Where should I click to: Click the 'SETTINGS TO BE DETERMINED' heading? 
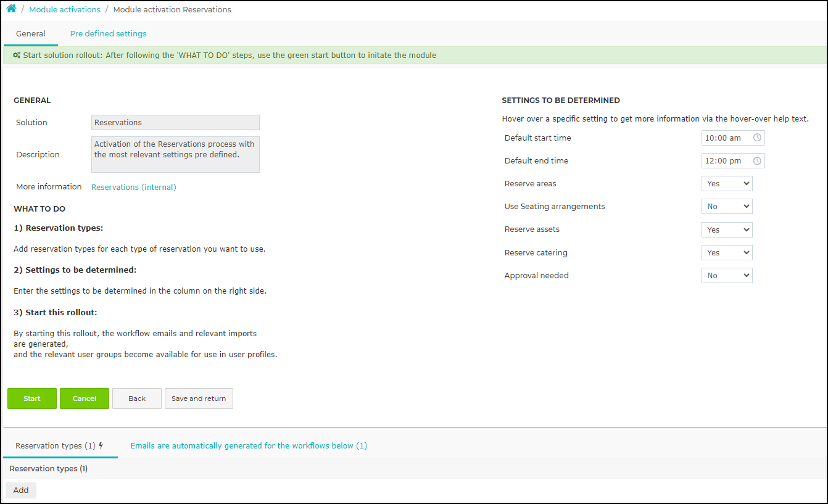point(561,101)
